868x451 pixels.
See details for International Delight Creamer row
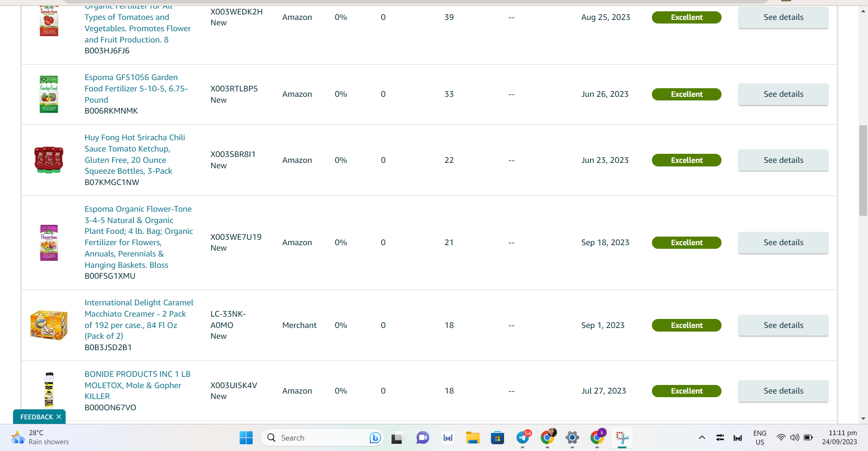click(783, 325)
